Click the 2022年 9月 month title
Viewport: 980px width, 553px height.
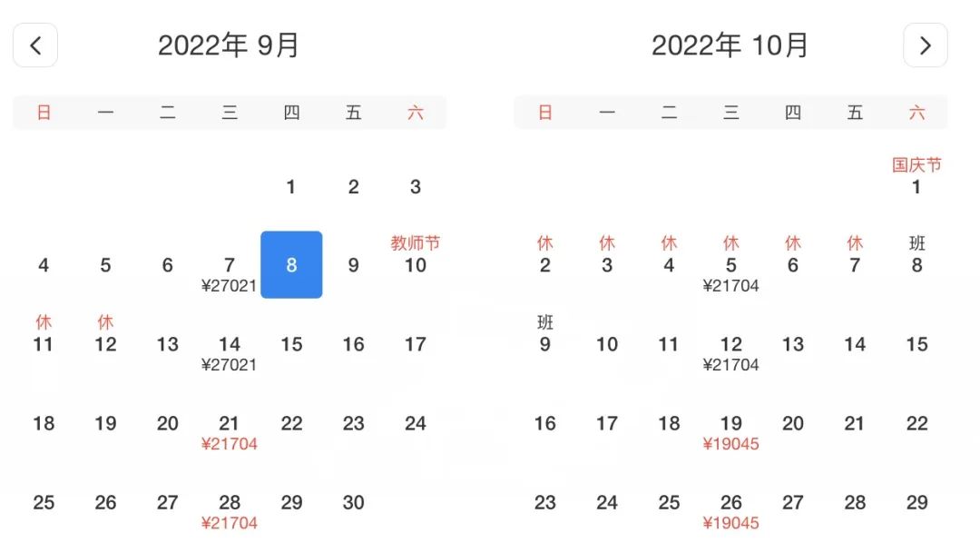click(229, 45)
